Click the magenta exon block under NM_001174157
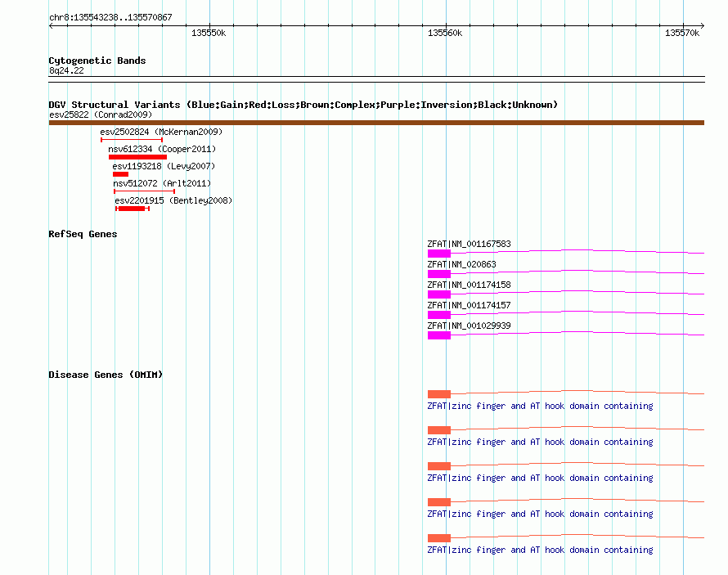728x575 pixels. (x=438, y=315)
